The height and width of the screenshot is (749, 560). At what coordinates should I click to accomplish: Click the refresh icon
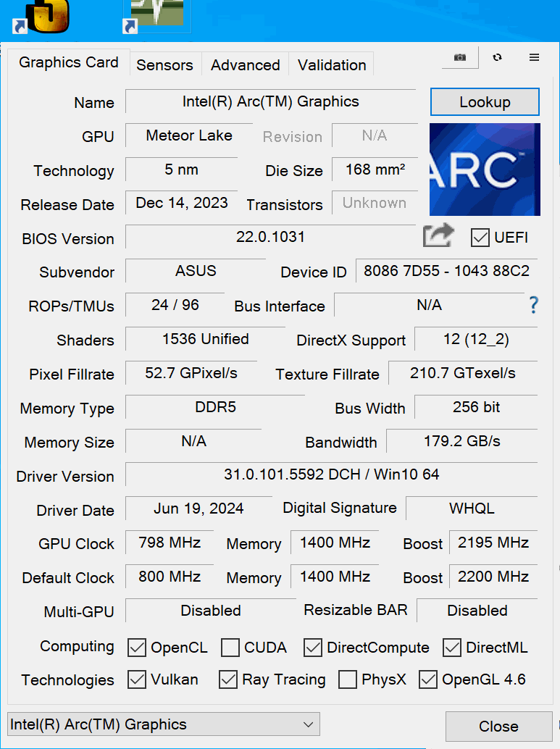[x=497, y=57]
